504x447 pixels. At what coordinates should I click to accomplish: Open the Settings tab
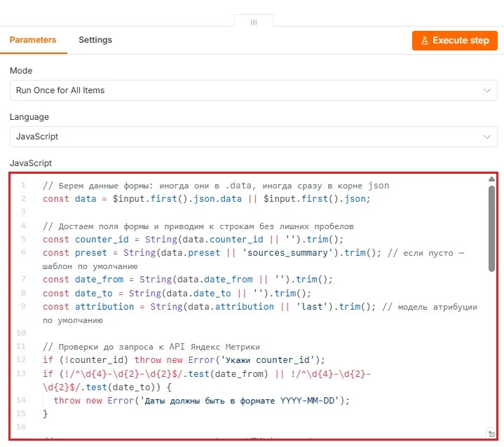(x=95, y=40)
